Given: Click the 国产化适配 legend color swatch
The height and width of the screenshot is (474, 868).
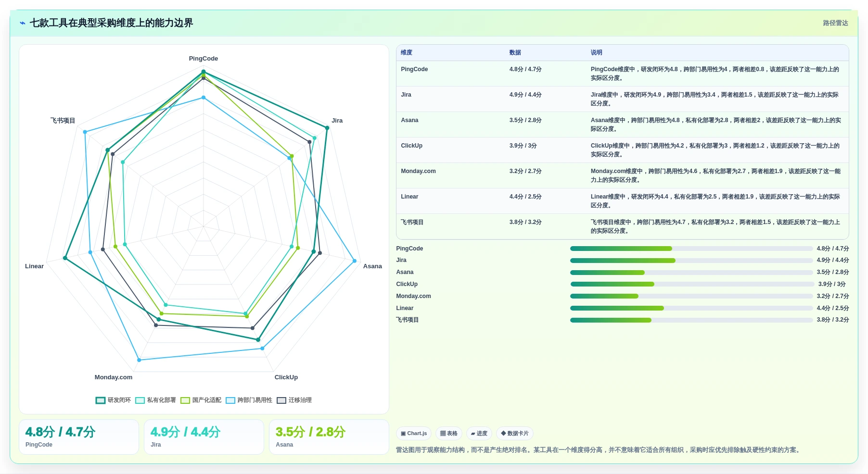Looking at the screenshot, I should coord(185,400).
